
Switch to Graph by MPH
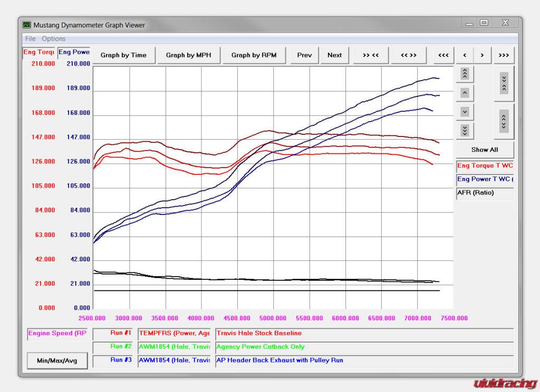click(189, 55)
